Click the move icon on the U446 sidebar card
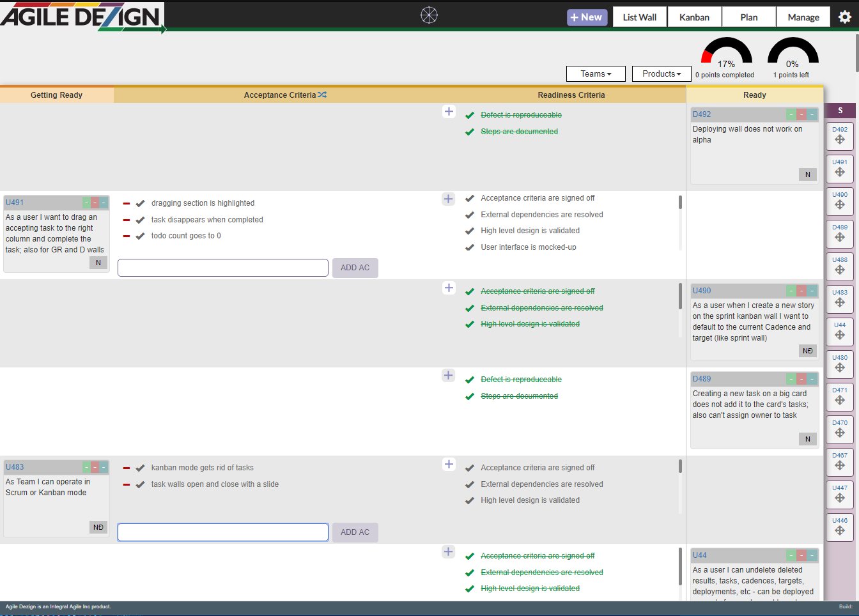Viewport: 859px width, 616px height. pos(840,531)
